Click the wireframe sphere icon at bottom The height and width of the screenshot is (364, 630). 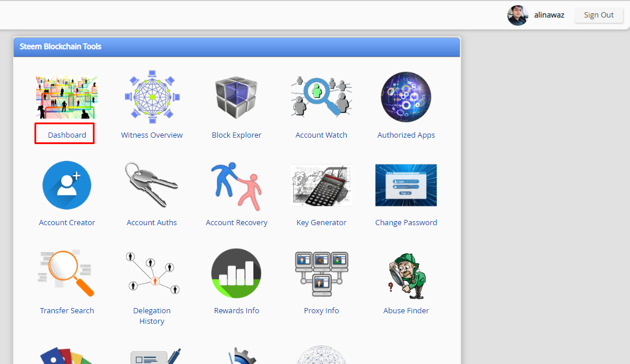pyautogui.click(x=322, y=355)
